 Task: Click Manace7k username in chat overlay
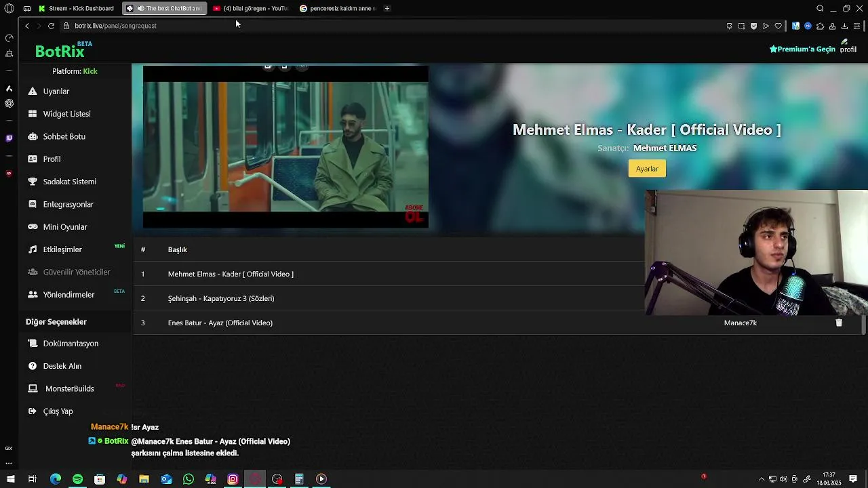click(109, 427)
